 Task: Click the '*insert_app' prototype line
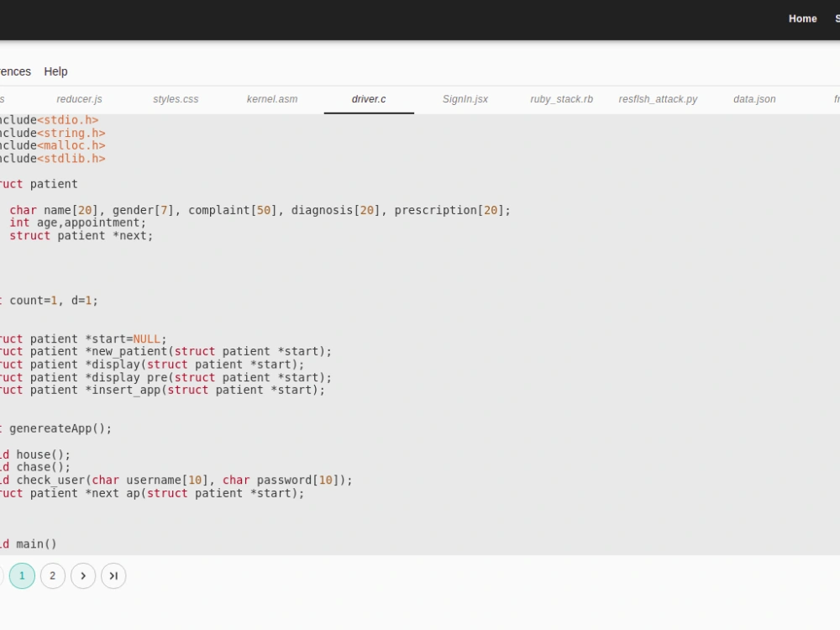coord(162,390)
